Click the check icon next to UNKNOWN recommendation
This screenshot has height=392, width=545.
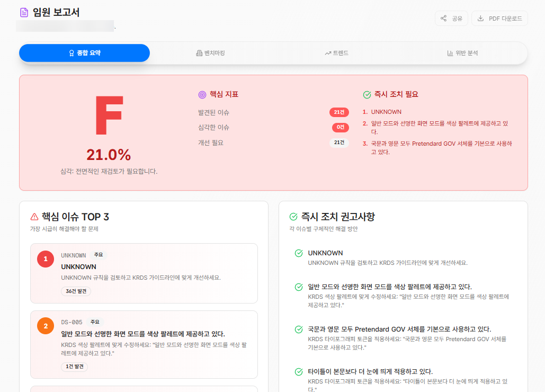299,253
